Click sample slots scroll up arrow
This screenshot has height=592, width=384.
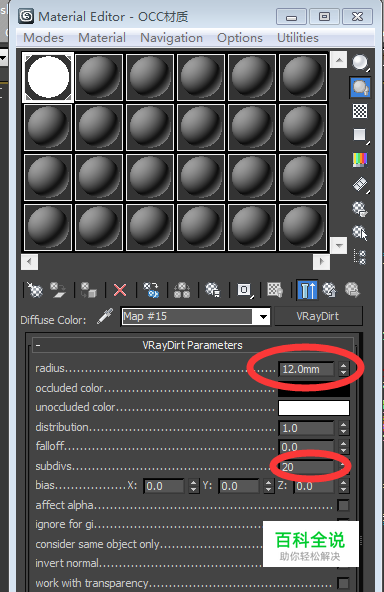[339, 60]
